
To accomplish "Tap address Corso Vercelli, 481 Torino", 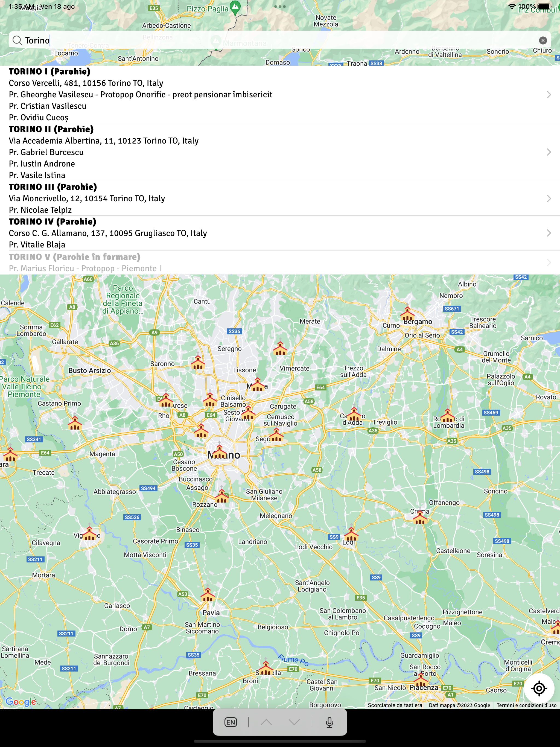I will tap(86, 83).
